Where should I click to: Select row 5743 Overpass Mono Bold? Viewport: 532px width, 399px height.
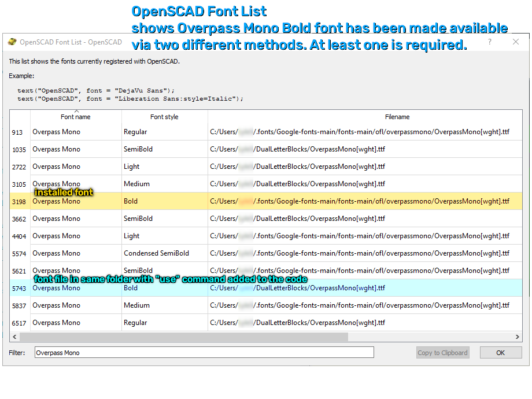[x=57, y=288]
